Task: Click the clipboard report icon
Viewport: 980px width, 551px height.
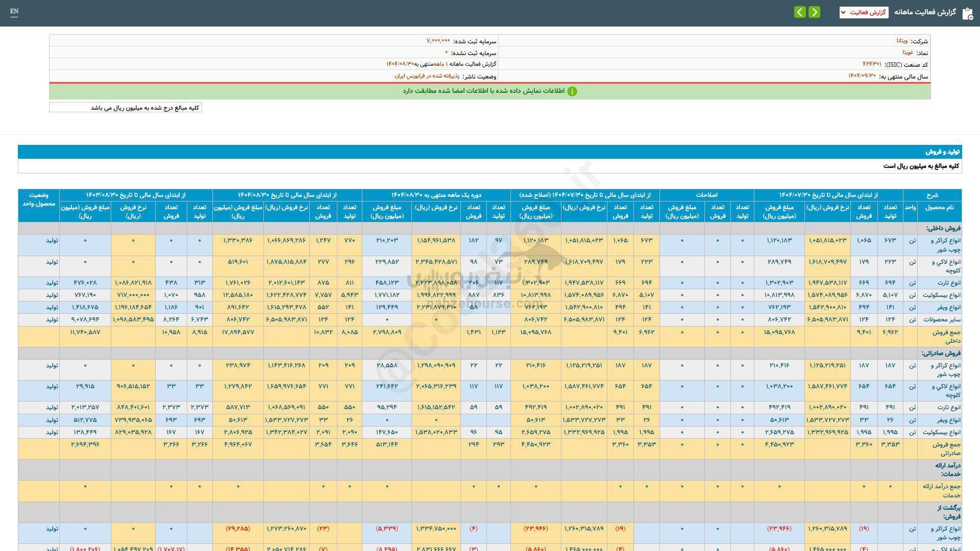Action: pyautogui.click(x=967, y=13)
